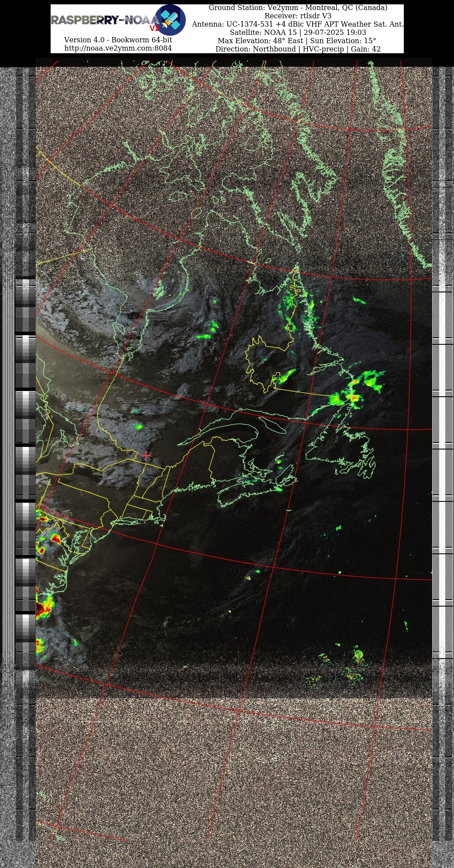Click the satellite icon in the logo

171,20
